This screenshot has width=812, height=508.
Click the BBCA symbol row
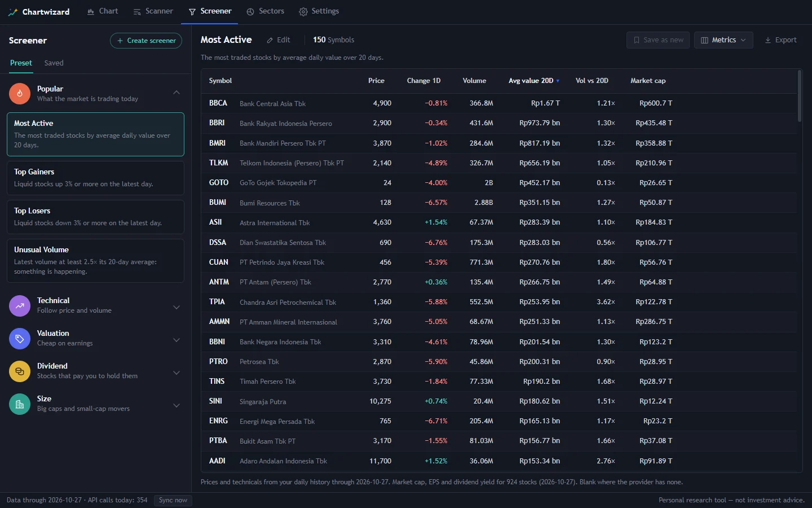point(499,103)
